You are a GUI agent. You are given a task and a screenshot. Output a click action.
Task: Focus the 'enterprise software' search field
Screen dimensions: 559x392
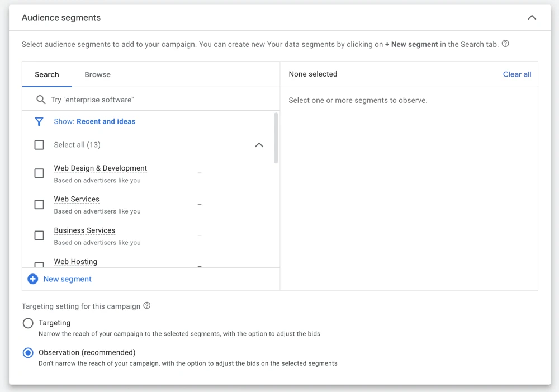tap(151, 100)
